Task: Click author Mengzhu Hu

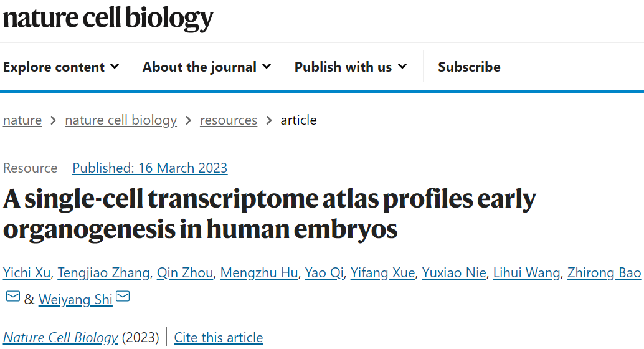Action: (258, 273)
